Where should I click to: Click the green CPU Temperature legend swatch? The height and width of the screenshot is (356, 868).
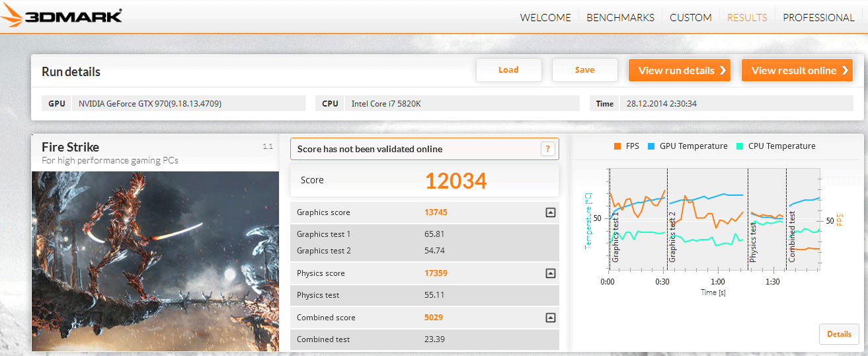(740, 146)
